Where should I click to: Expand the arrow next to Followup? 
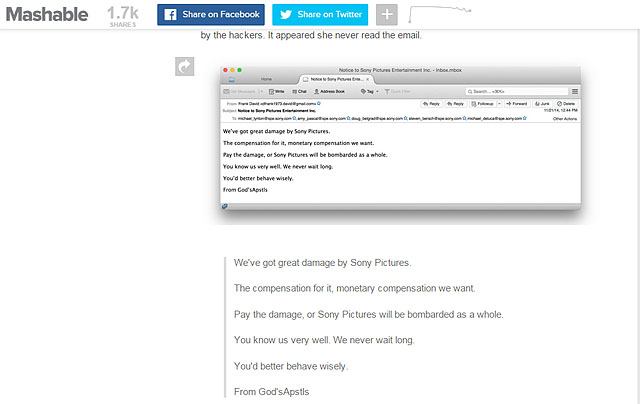499,104
